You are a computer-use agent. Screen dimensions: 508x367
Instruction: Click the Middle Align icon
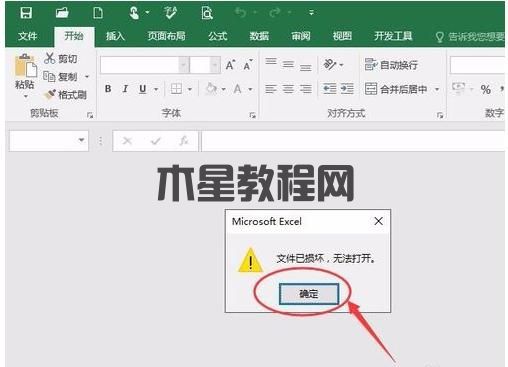tap(288, 64)
